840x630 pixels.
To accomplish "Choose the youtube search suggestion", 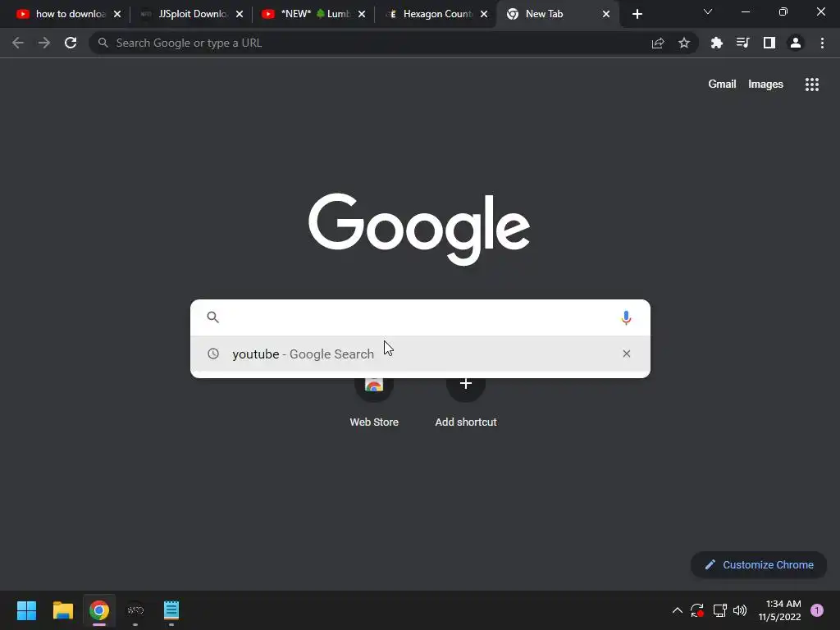I will pos(420,354).
